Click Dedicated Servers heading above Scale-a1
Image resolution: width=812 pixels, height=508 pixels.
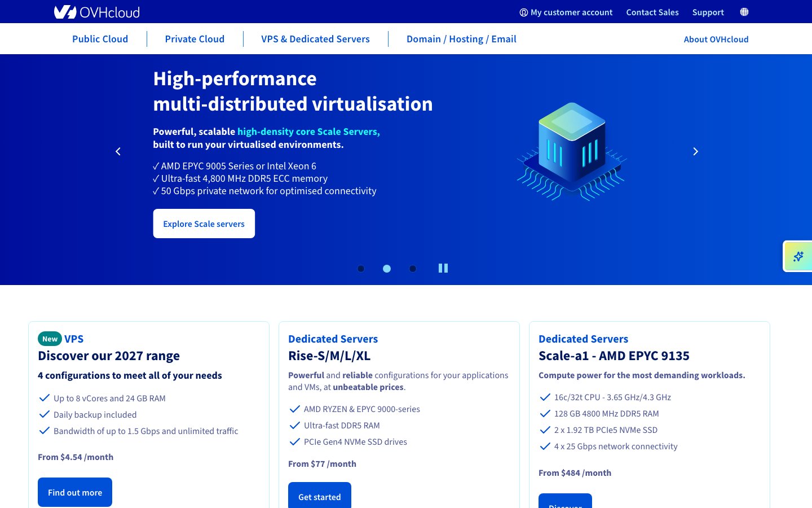[583, 339]
